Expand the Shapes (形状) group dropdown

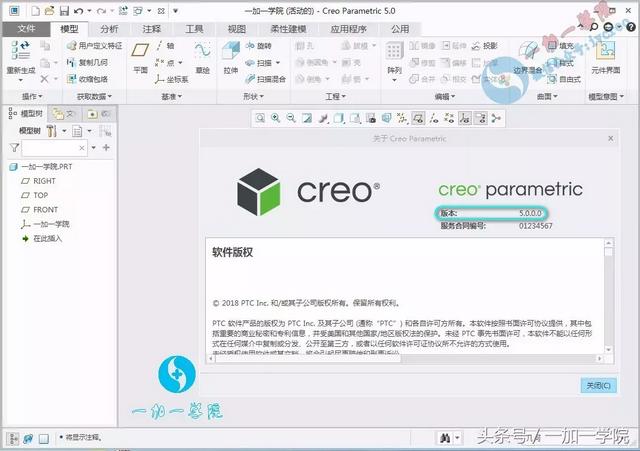[x=253, y=96]
